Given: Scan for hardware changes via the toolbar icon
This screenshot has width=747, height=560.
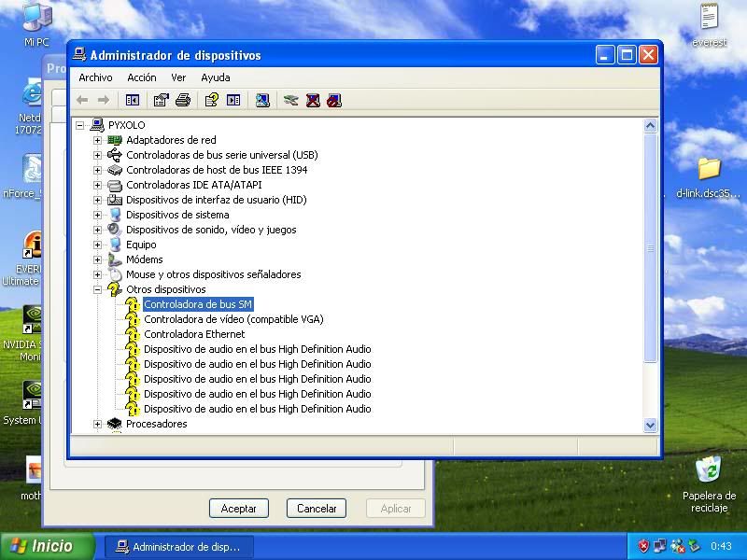Looking at the screenshot, I should pos(262,100).
